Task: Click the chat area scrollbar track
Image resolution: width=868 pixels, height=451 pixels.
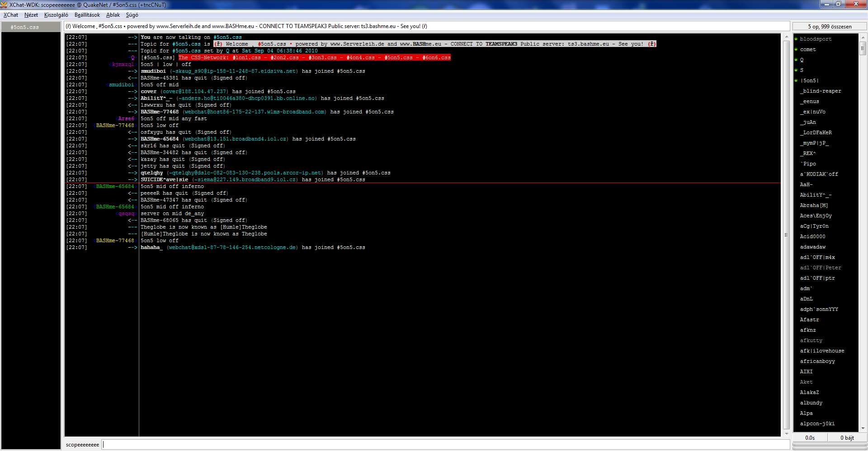Action: click(786, 235)
